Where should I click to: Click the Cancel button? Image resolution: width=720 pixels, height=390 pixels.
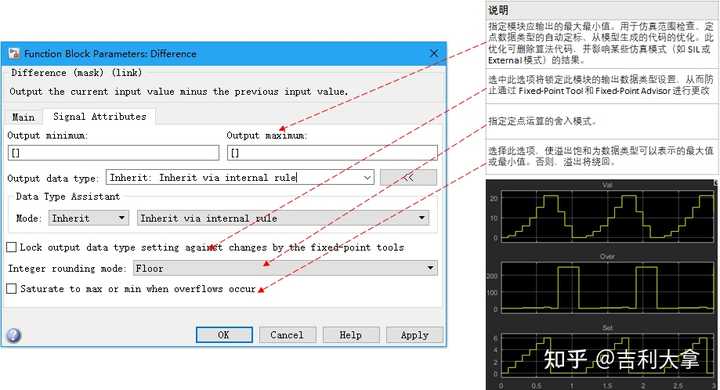[287, 335]
